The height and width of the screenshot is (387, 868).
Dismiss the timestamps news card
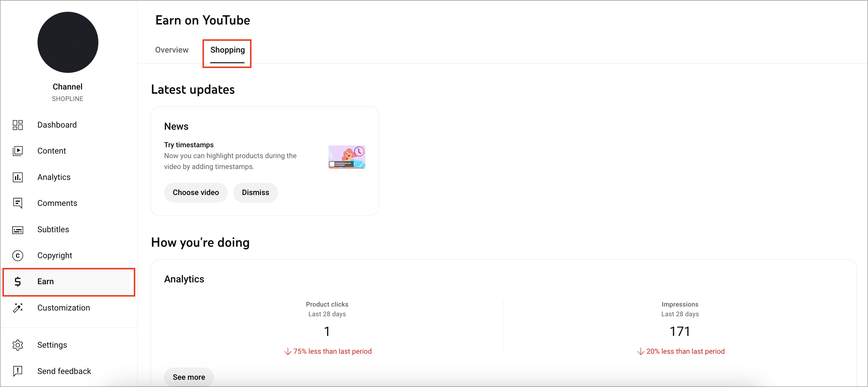255,193
